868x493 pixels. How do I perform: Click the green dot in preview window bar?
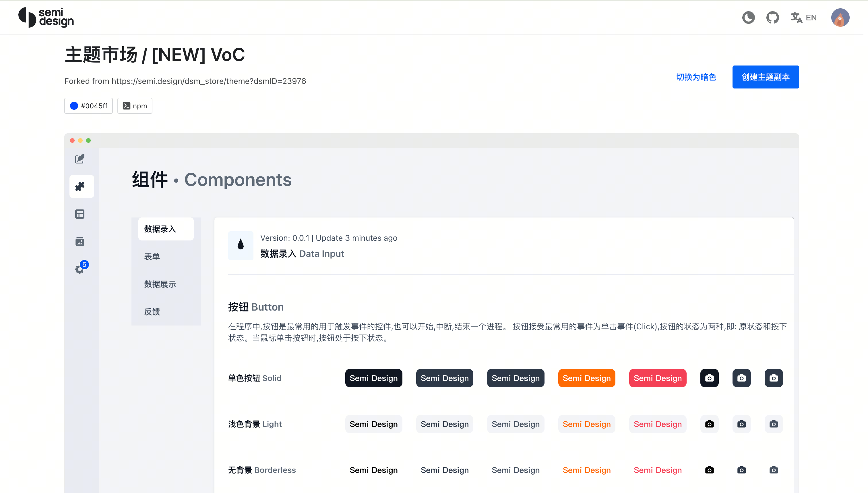coord(88,140)
